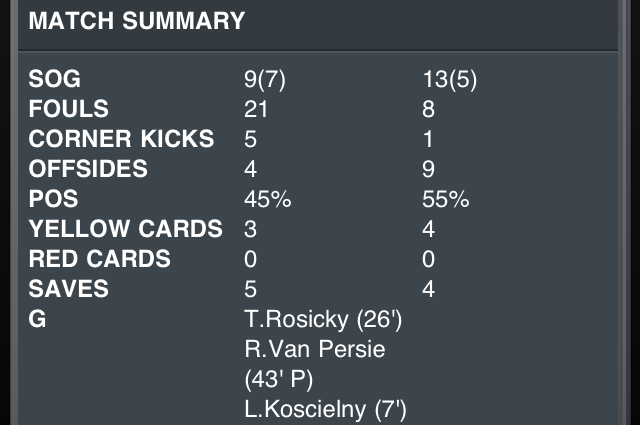
Task: Select the FOULS row label
Action: pos(69,109)
